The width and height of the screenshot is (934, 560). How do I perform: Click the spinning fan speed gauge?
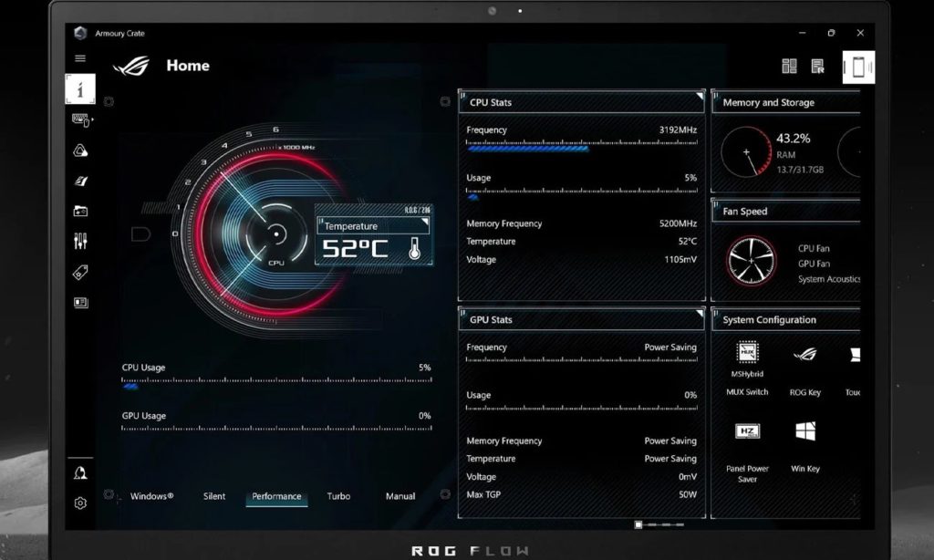(x=752, y=261)
